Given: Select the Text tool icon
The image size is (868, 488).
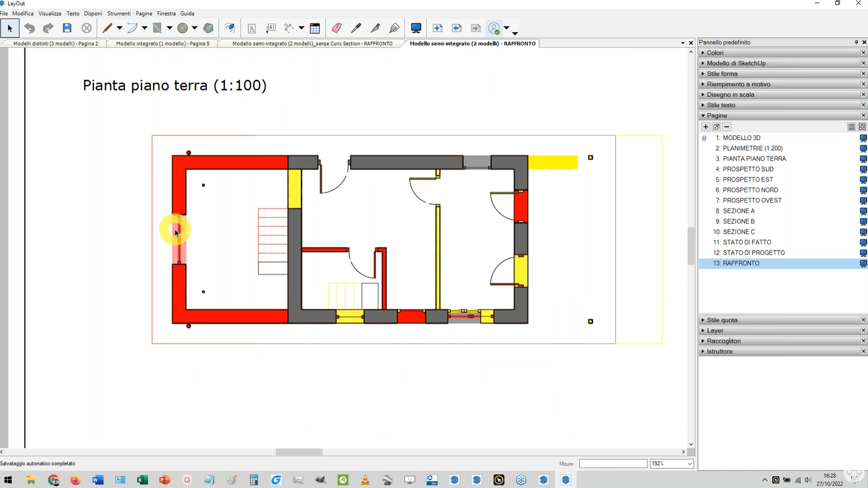Looking at the screenshot, I should (251, 29).
